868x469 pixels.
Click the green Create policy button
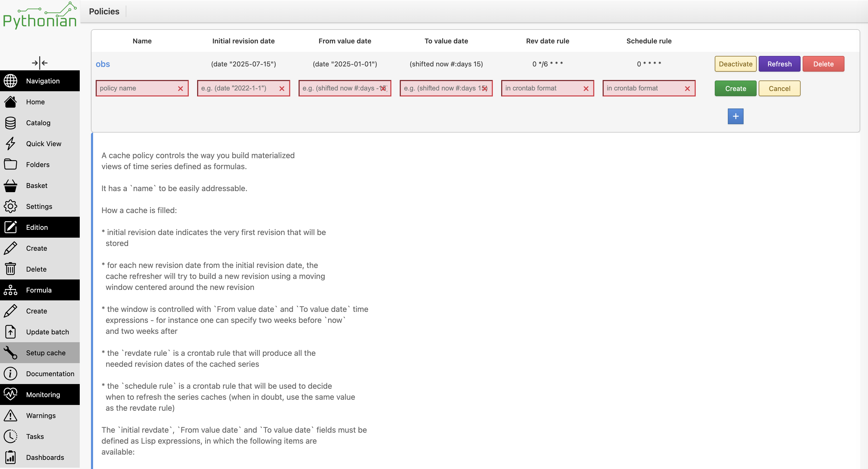tap(735, 88)
